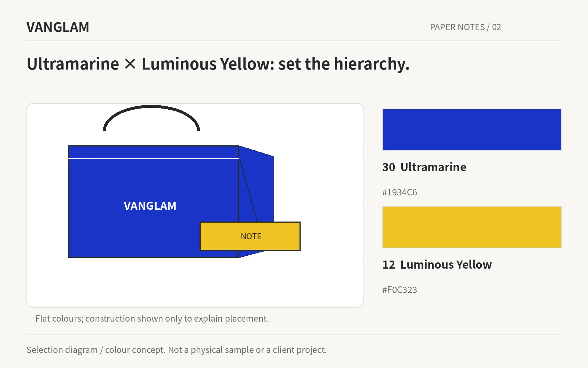
Task: Select the #1934C6 hex code text
Action: pyautogui.click(x=399, y=192)
